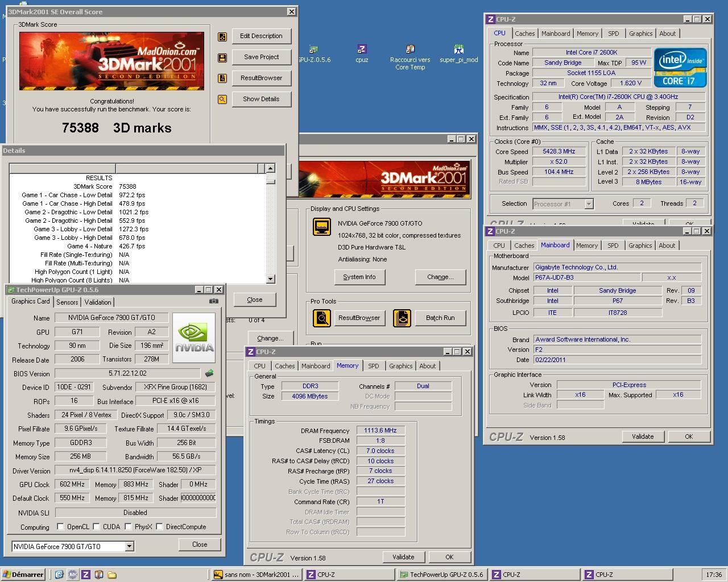This screenshot has height=582, width=728.
Task: Switch to the Sensors tab in GPU-Z
Action: [67, 302]
